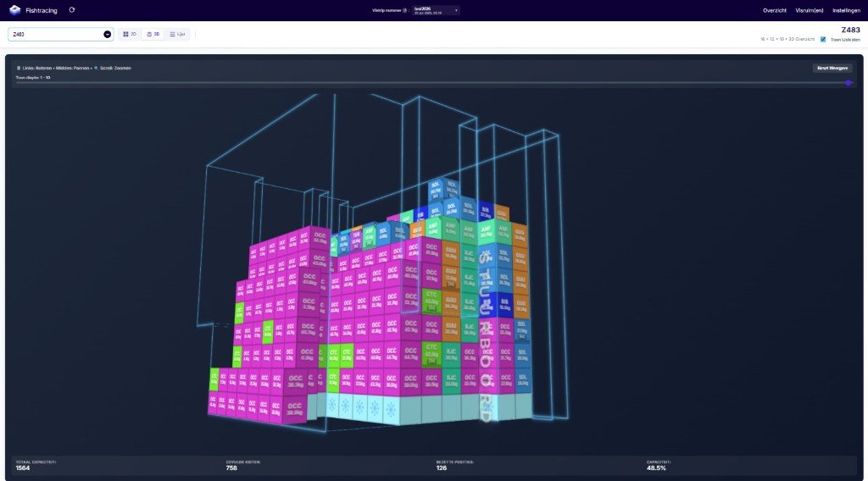
Task: Click the Reset Weergave button
Action: coord(832,68)
